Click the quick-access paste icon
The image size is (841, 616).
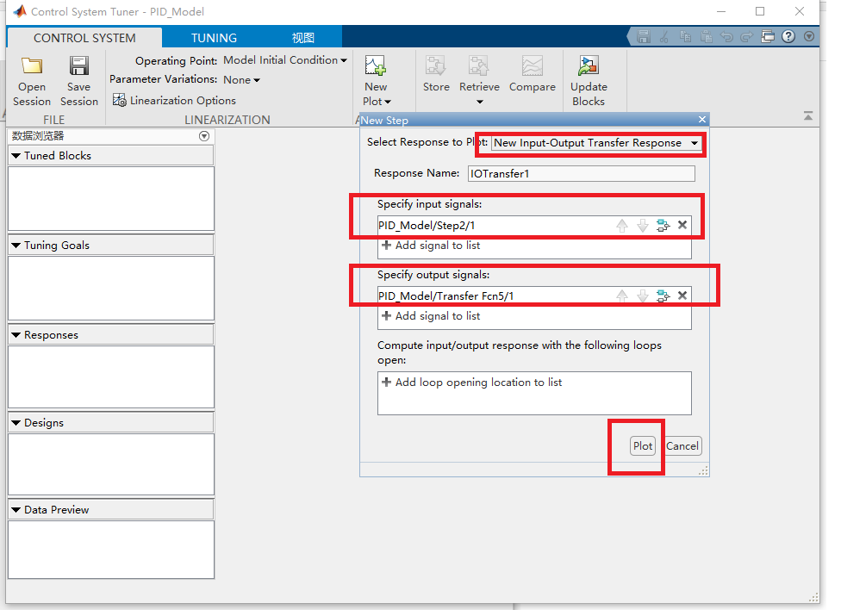click(706, 36)
